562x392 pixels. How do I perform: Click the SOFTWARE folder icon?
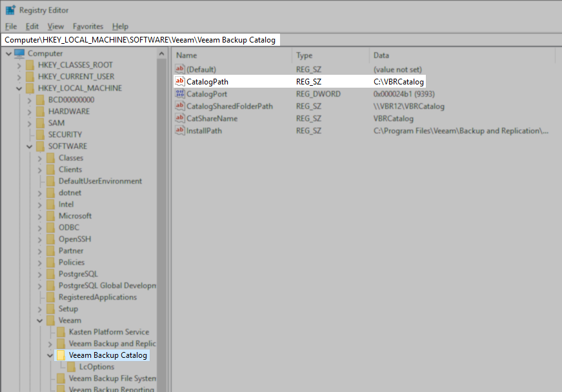tap(41, 146)
